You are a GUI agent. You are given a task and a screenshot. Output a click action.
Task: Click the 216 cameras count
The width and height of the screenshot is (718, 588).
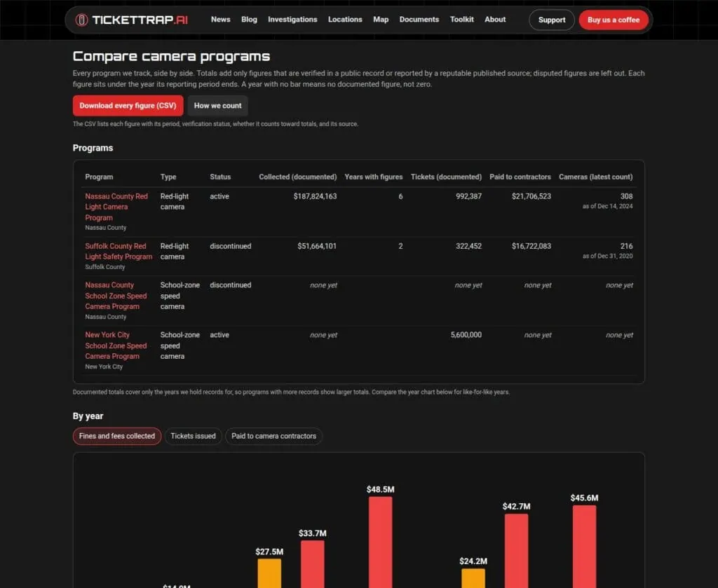626,246
